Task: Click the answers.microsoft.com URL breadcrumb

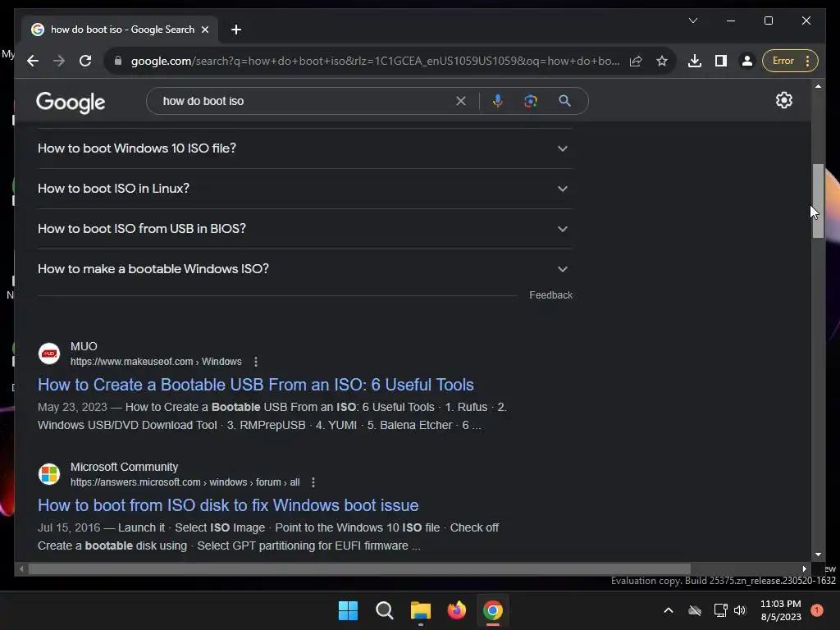Action: [185, 482]
